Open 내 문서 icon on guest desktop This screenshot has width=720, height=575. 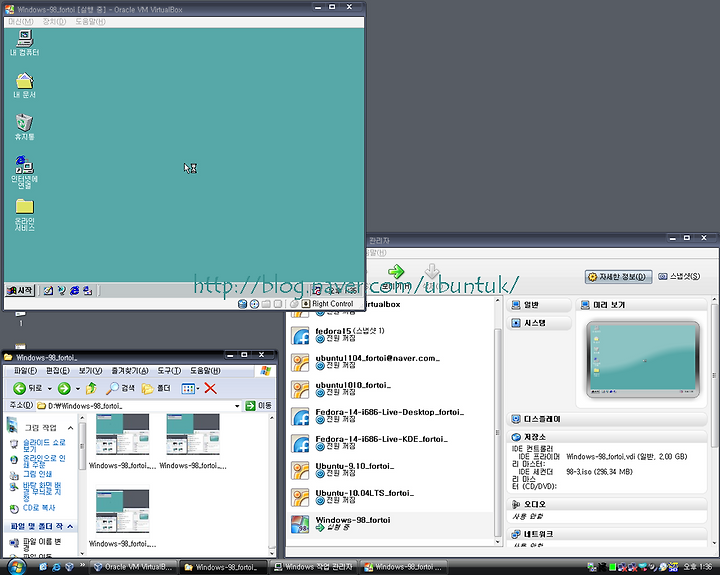click(x=25, y=85)
